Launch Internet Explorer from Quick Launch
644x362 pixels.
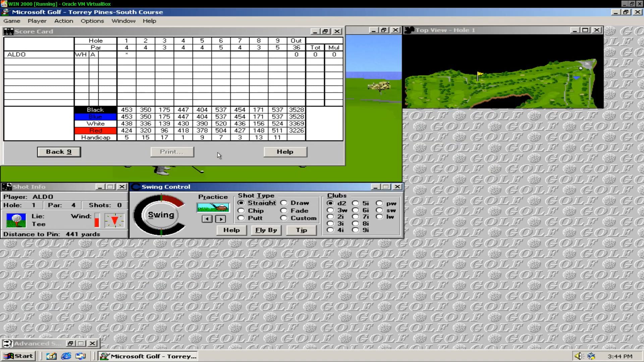[66, 356]
